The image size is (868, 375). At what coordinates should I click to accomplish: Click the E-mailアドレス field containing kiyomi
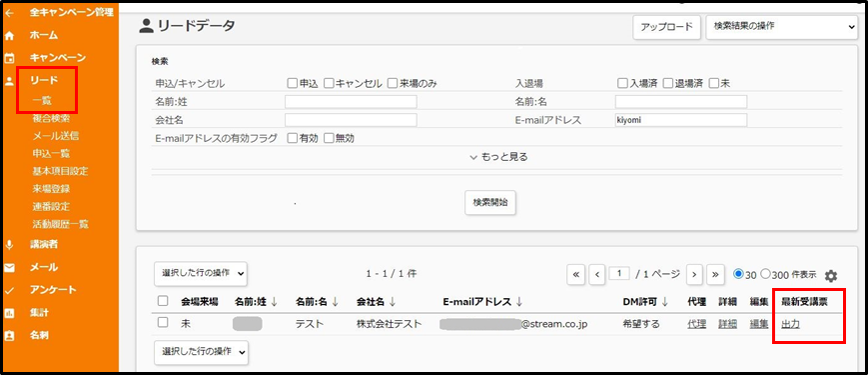coord(681,120)
